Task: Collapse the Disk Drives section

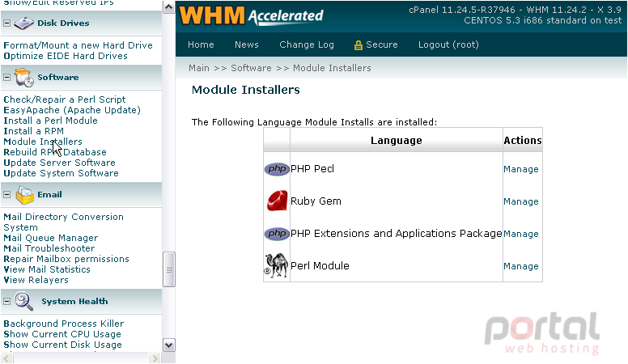Action: coord(6,23)
